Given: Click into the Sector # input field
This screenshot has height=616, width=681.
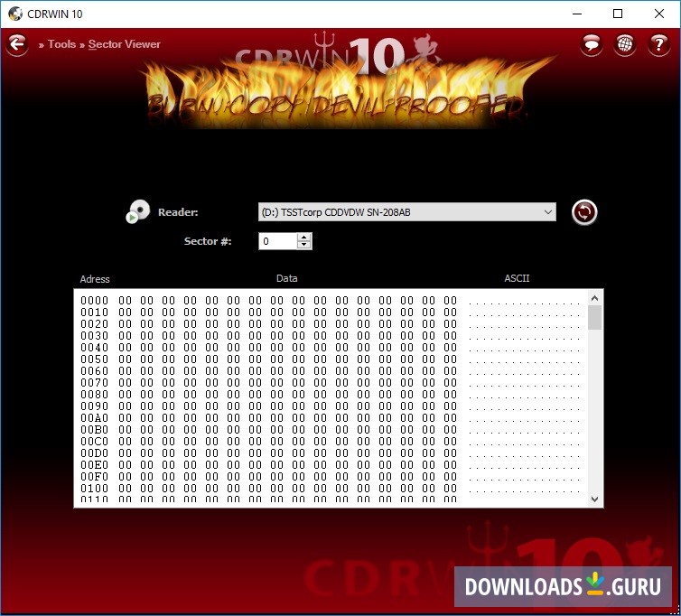Looking at the screenshot, I should [x=278, y=241].
